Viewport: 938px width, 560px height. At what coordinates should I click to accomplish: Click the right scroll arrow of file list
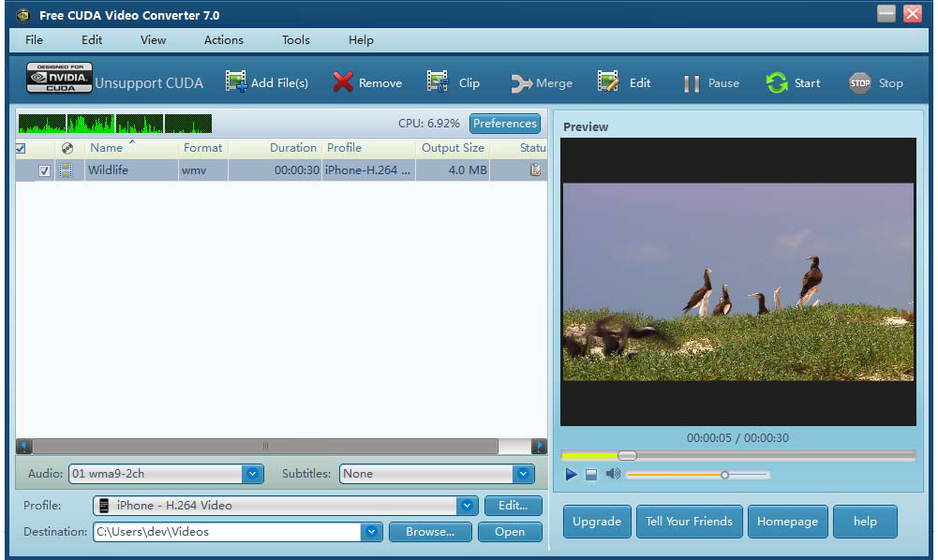tap(539, 446)
